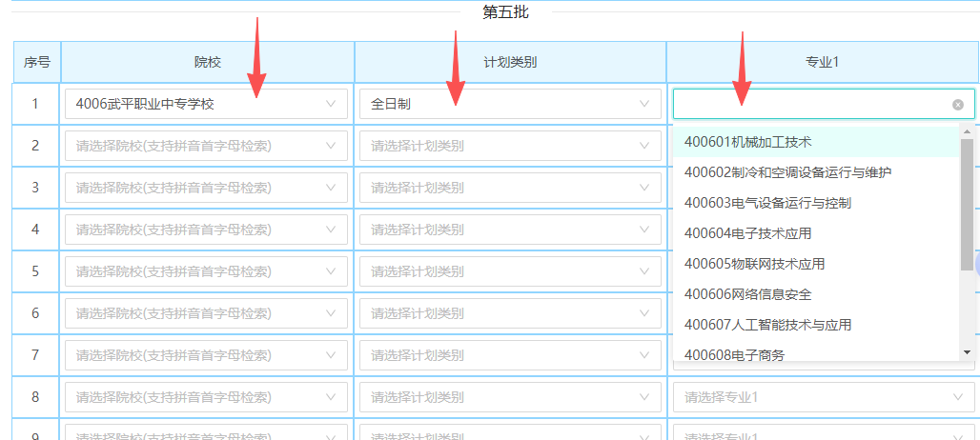Click the row number 5 cell

coord(35,271)
